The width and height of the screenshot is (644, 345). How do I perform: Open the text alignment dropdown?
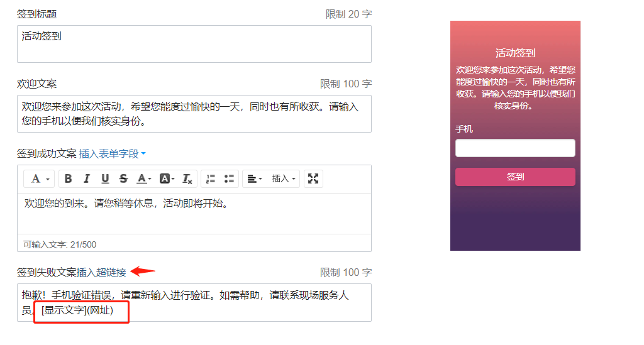[254, 179]
